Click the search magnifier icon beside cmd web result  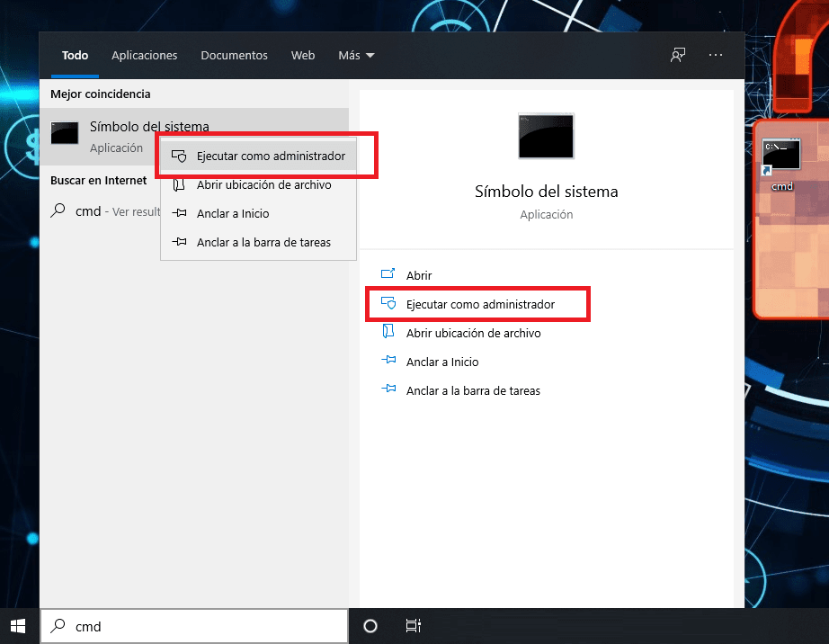58,211
